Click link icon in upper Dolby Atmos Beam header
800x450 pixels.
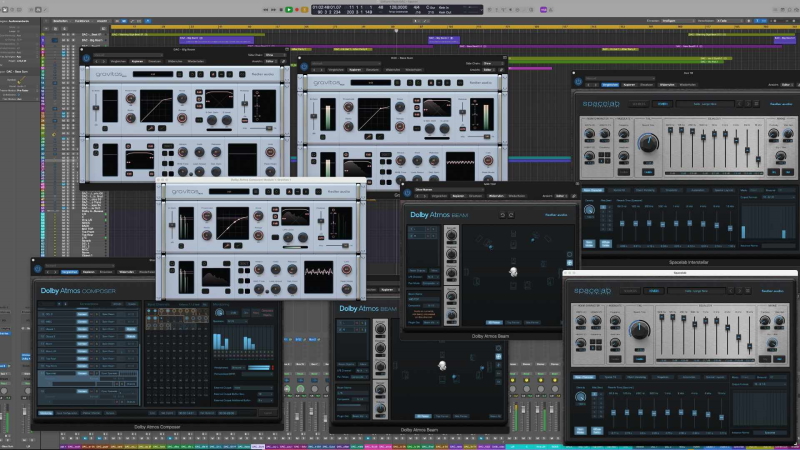pos(573,196)
